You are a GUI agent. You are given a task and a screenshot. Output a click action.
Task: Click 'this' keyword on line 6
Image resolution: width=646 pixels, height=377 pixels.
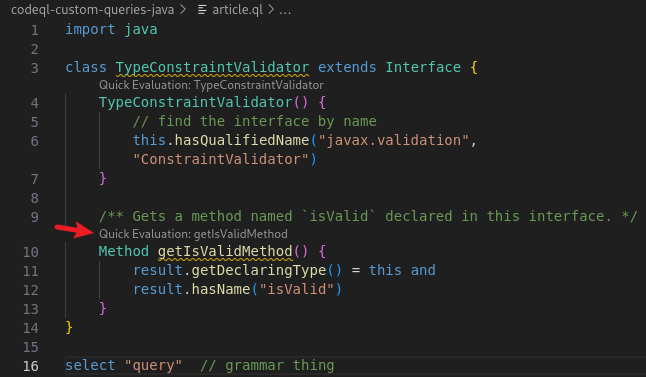tap(149, 140)
